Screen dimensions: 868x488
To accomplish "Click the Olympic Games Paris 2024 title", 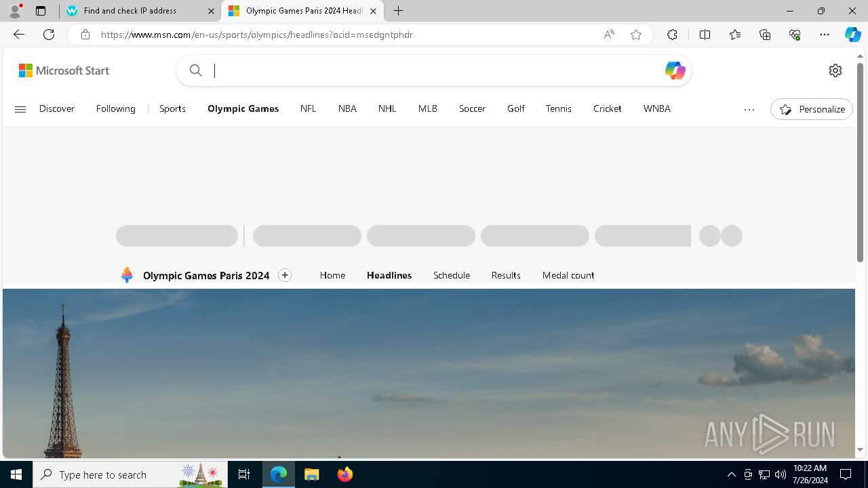I will click(x=206, y=275).
